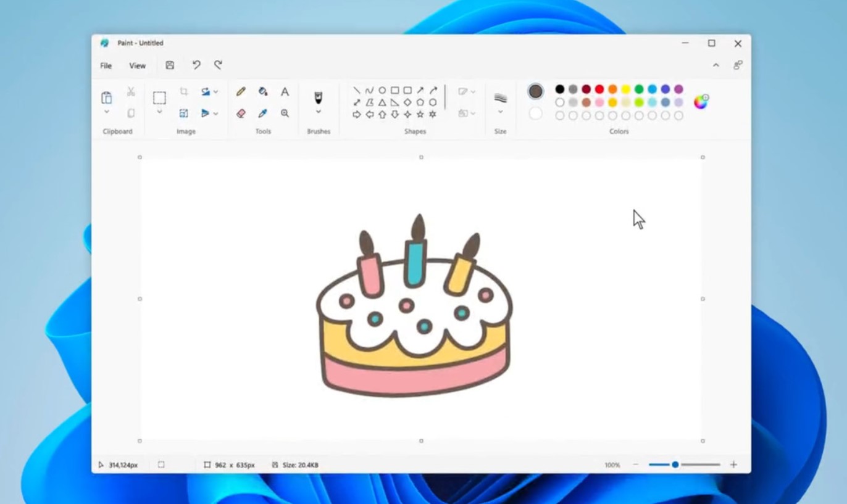This screenshot has height=504, width=847.
Task: Click the Cut scissors icon
Action: pyautogui.click(x=131, y=91)
